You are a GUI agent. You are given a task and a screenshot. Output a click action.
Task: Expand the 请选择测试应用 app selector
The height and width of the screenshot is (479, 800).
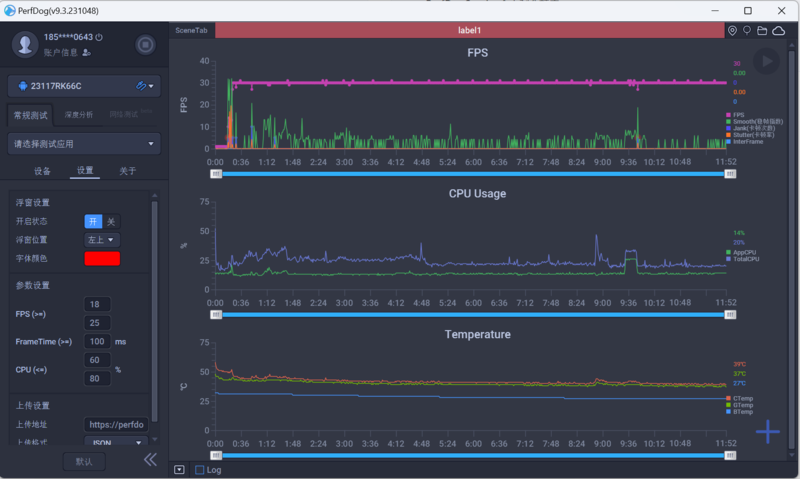84,143
